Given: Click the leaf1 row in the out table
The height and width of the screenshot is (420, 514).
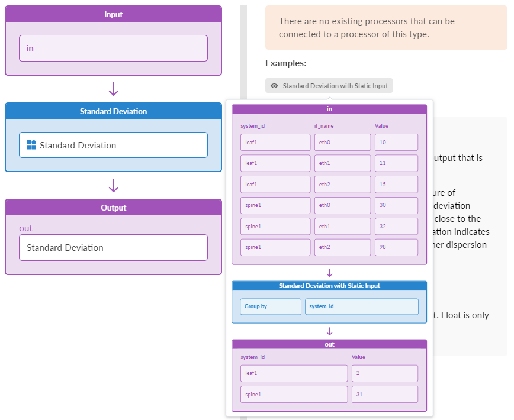Looking at the screenshot, I should (294, 373).
